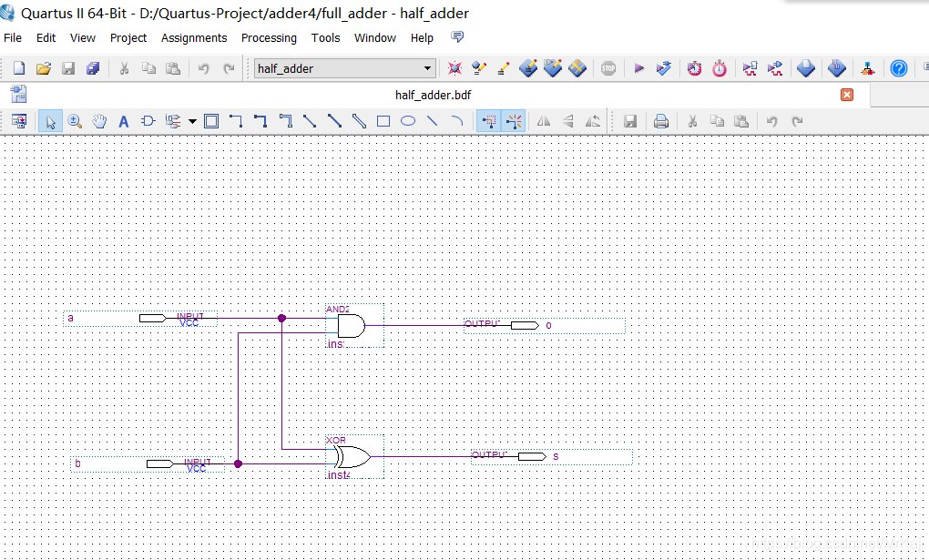Activate the Zoom tool magnifier
The width and height of the screenshot is (929, 560).
(75, 121)
